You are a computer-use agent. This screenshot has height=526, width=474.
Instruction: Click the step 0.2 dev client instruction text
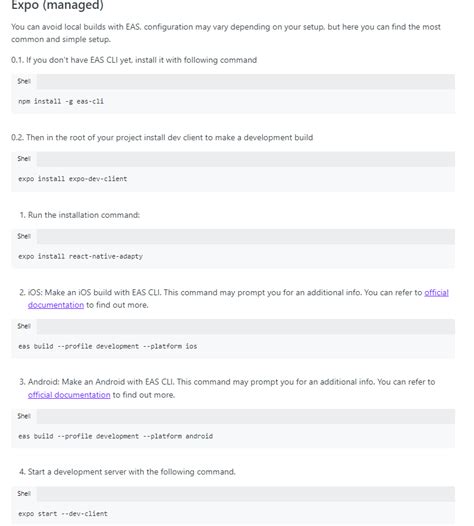pyautogui.click(x=162, y=138)
